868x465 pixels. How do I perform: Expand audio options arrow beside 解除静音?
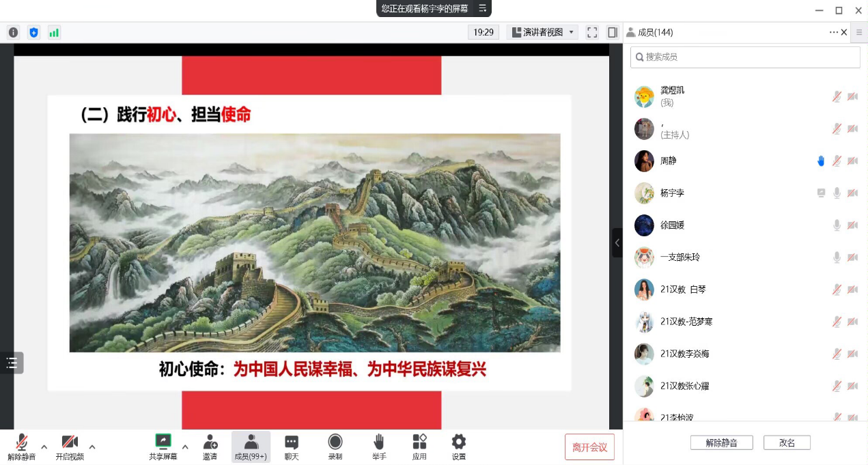click(x=44, y=447)
